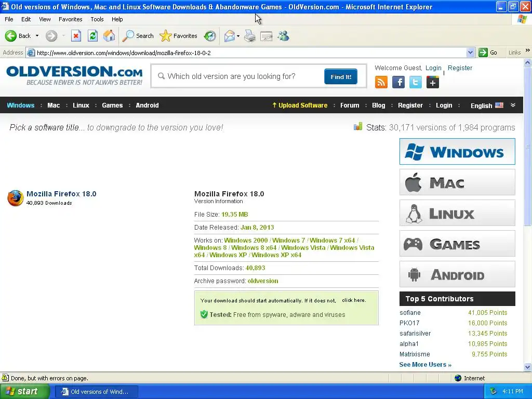The width and height of the screenshot is (532, 399).
Task: Click the History clock icon
Action: [210, 36]
